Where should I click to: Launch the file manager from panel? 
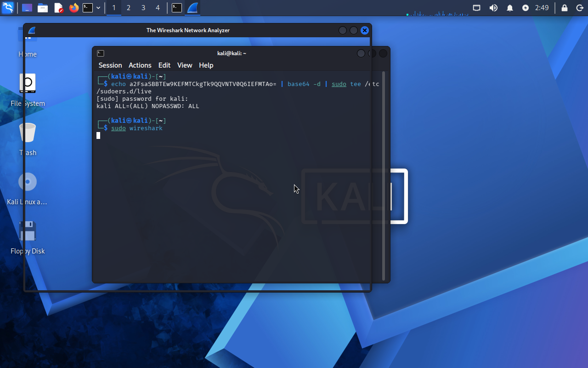coord(43,8)
